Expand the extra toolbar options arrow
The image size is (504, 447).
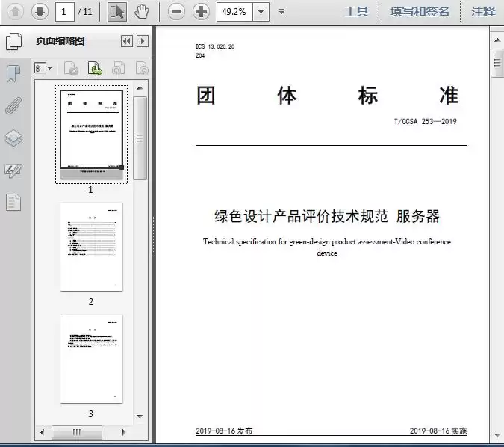click(281, 12)
